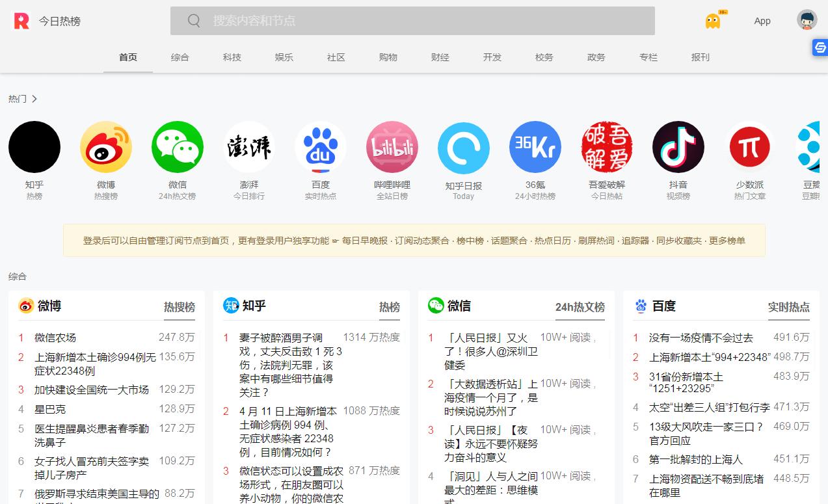This screenshot has width=828, height=504.
Task: Open Baidu topic 上海物资配送不畅到底堵在哪里
Action: (706, 485)
